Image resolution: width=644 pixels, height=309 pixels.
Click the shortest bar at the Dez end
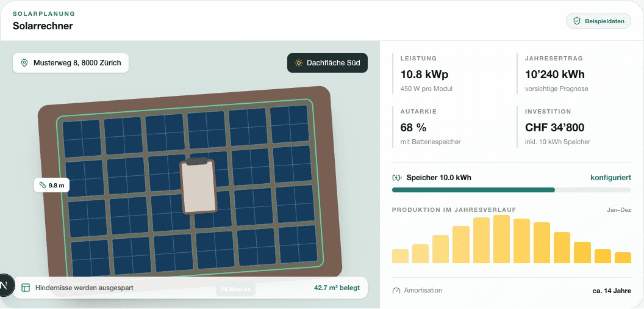coord(623,258)
